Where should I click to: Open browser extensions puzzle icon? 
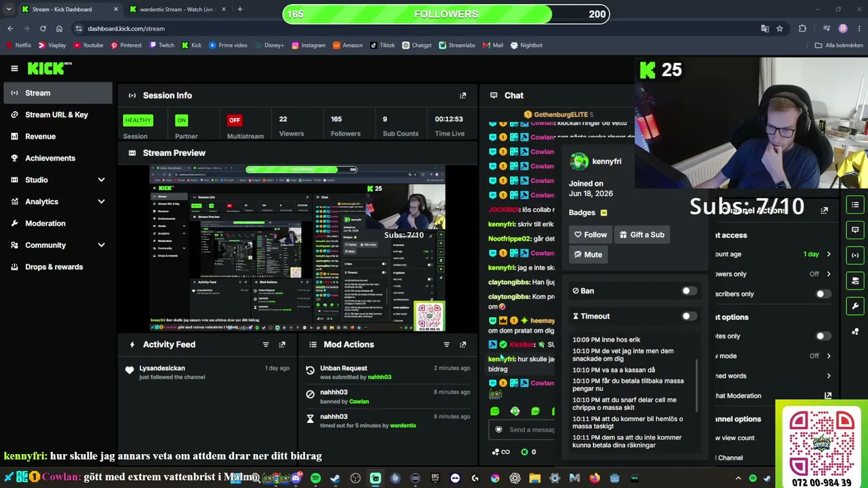(x=803, y=28)
